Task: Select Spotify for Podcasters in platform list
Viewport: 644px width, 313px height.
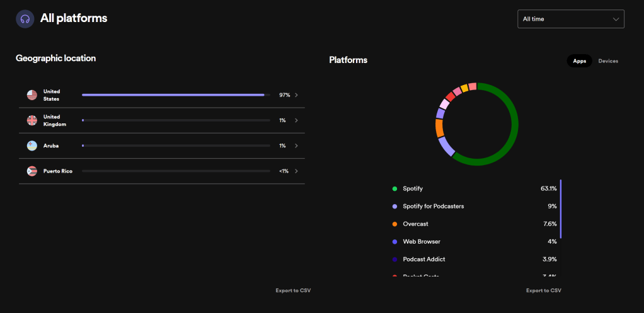Action: pos(433,206)
